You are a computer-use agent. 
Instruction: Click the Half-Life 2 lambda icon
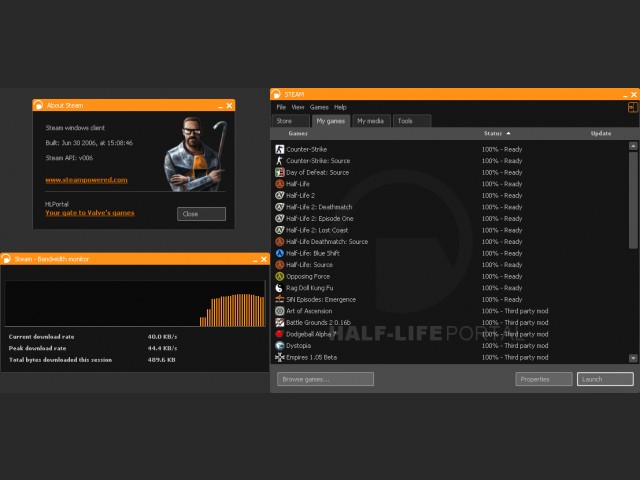pos(280,196)
